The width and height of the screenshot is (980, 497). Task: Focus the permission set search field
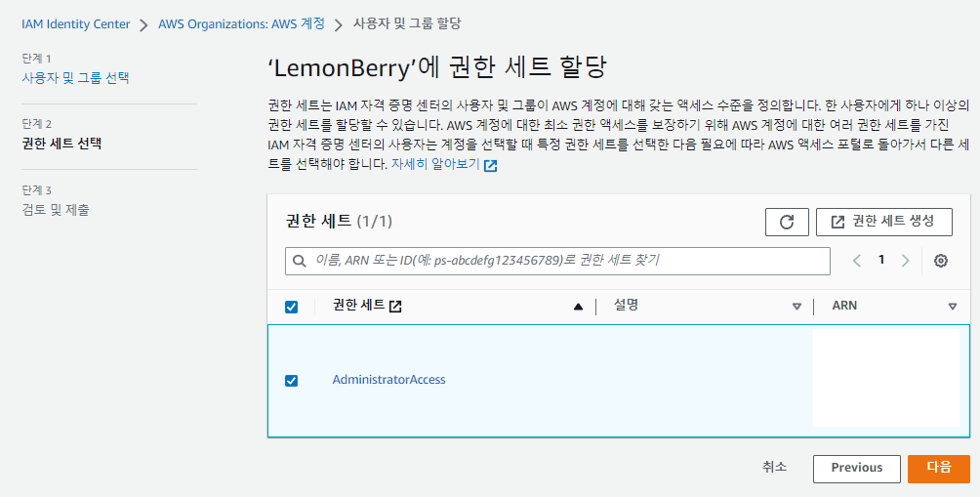pos(557,262)
